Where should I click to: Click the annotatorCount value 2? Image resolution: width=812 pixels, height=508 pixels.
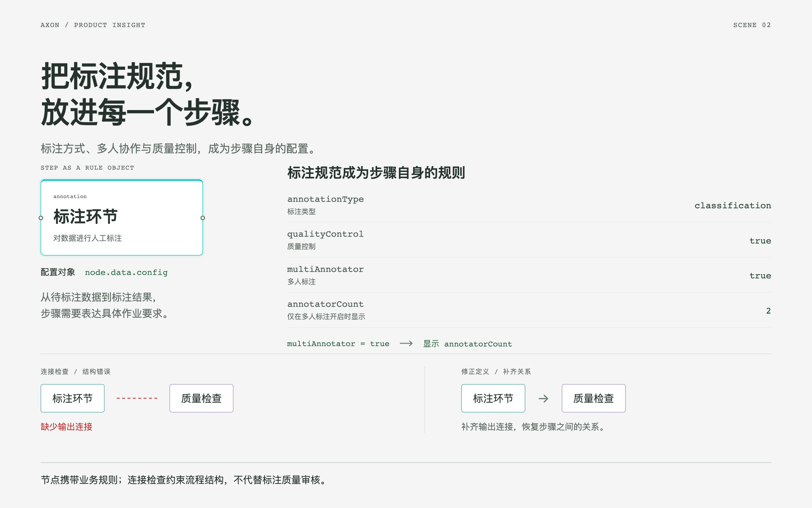[x=768, y=311]
